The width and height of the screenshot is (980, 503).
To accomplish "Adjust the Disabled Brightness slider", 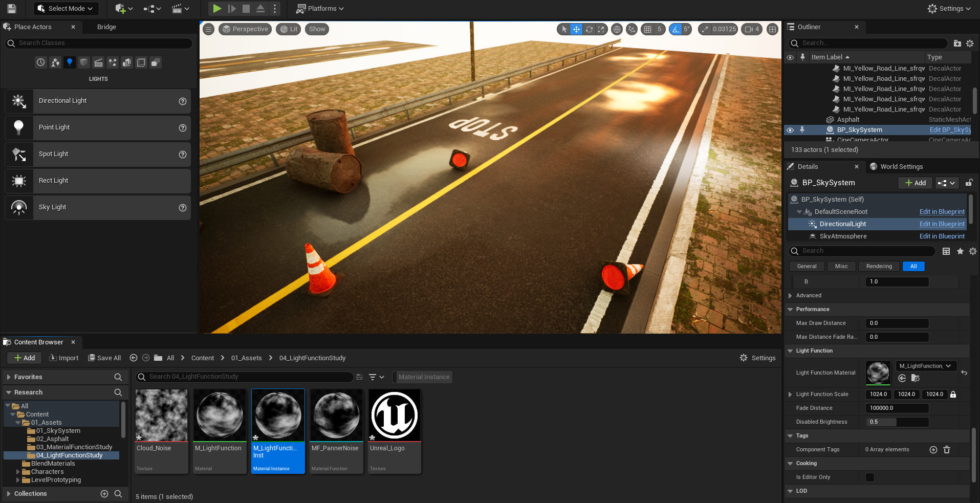I will tap(897, 422).
